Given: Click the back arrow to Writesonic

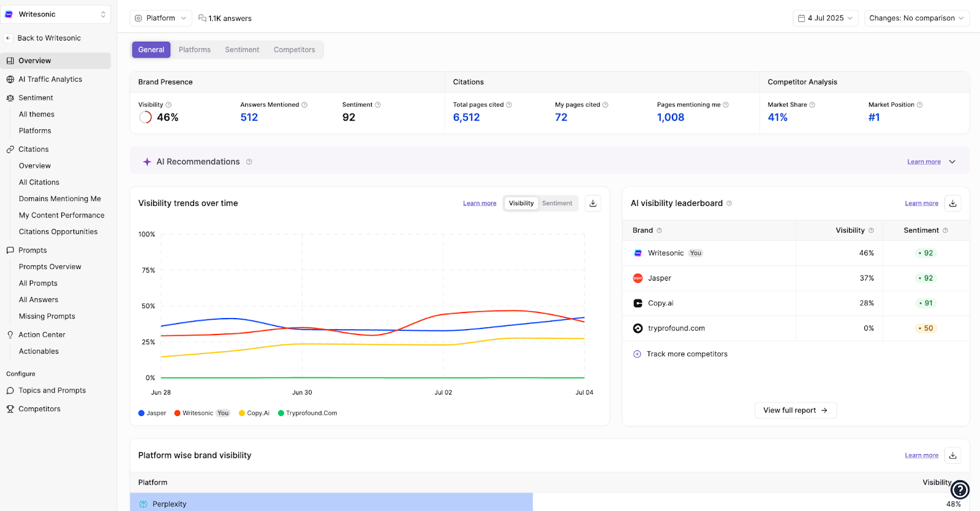Looking at the screenshot, I should pyautogui.click(x=8, y=38).
